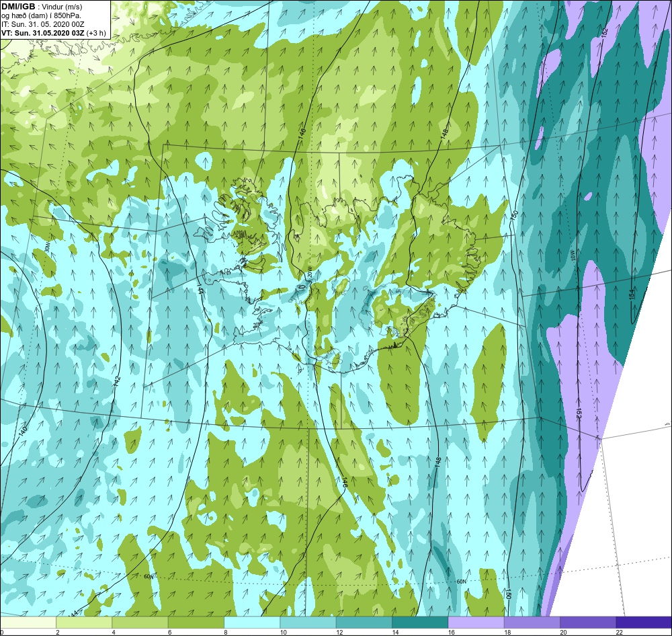This screenshot has height=636, width=672.
Task: Click the 12–14 m/s teal legend swatch
Action: click(x=364, y=621)
